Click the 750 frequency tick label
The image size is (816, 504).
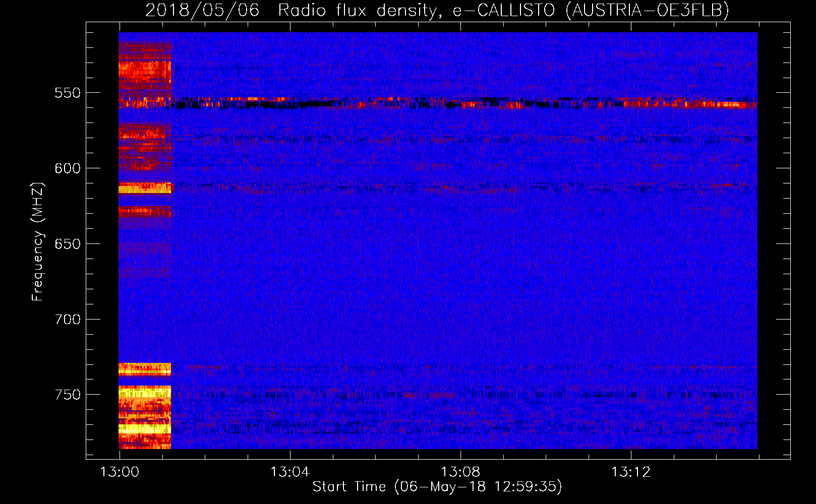68,395
